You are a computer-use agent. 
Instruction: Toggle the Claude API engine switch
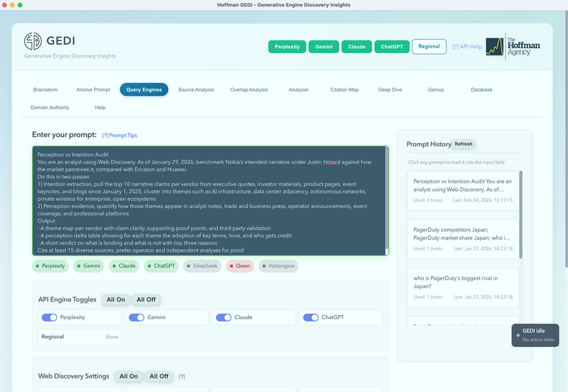[x=224, y=317]
